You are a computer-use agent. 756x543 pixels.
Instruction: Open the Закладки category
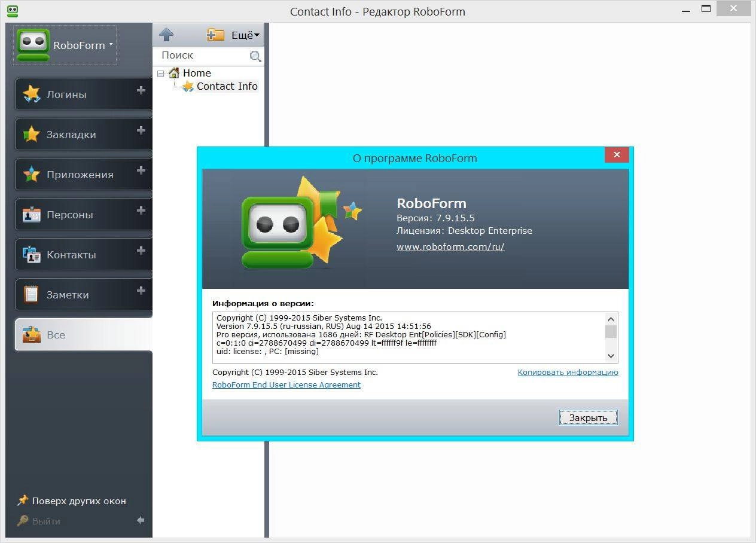click(83, 135)
